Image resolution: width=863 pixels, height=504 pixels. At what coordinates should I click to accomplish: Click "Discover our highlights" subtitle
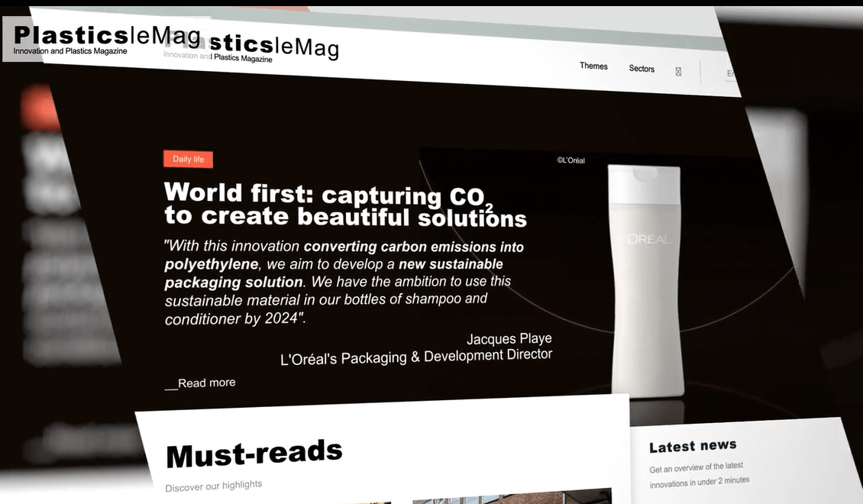point(215,484)
